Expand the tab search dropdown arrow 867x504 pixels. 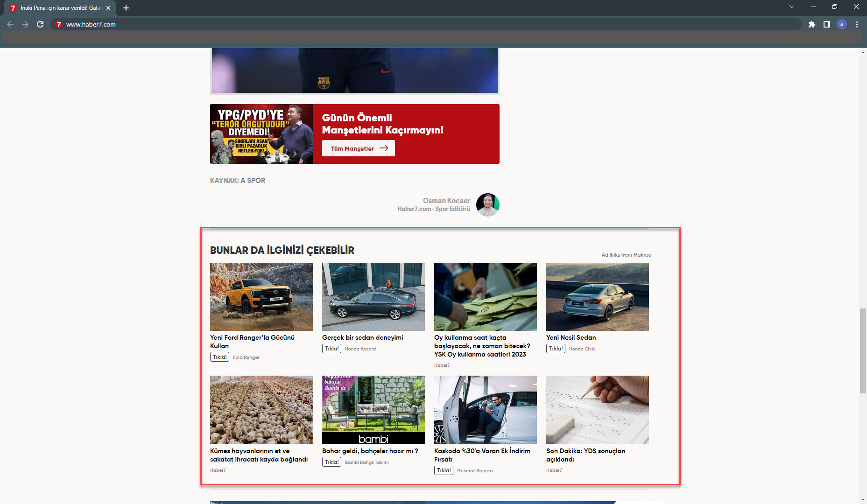792,7
